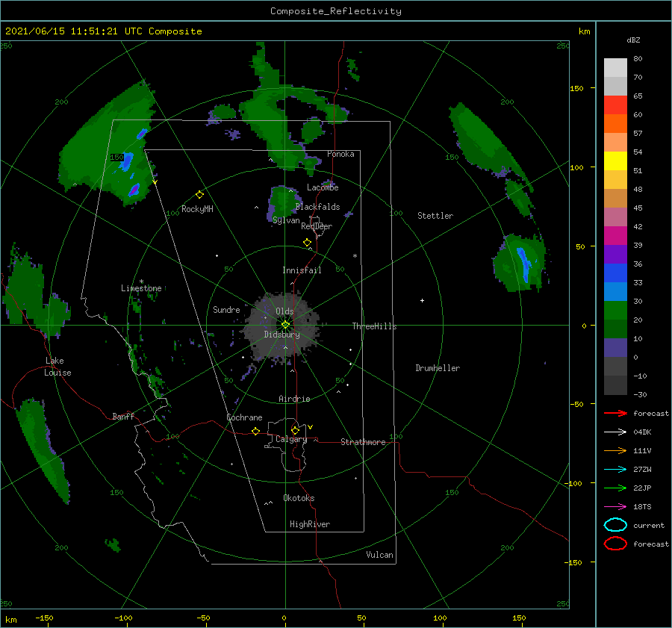672x628 pixels.
Task: Select the yellow 51–54 dBZ color swatch
Action: (615, 161)
